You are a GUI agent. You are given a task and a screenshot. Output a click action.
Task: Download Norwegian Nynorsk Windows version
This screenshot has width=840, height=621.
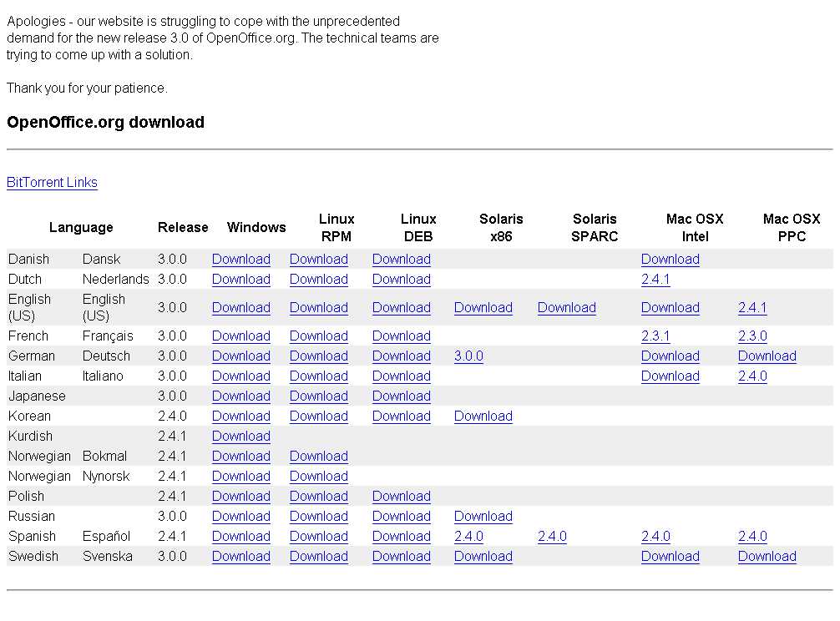click(x=241, y=477)
